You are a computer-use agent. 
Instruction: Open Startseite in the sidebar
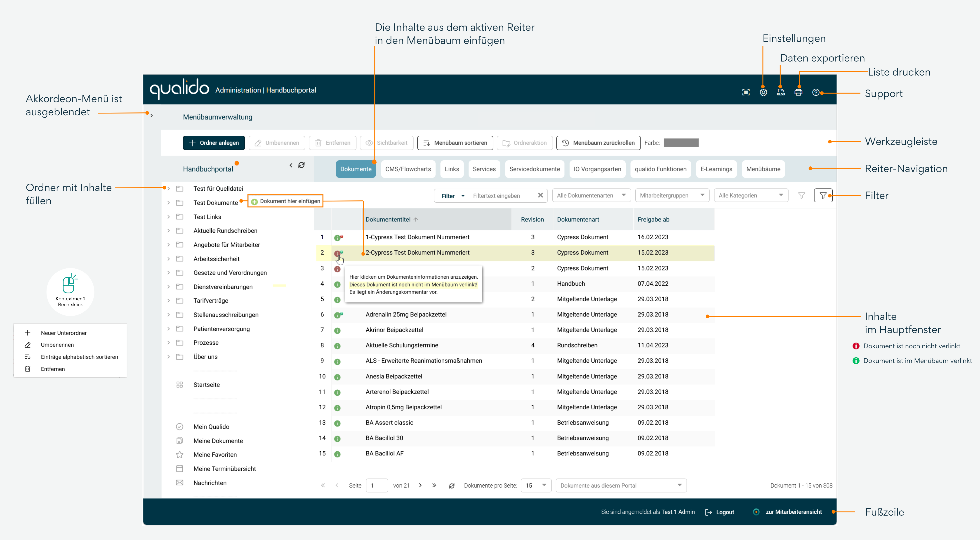(207, 385)
